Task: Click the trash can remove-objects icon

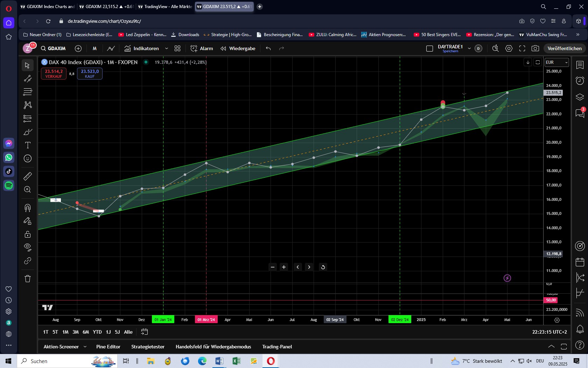Action: point(28,279)
